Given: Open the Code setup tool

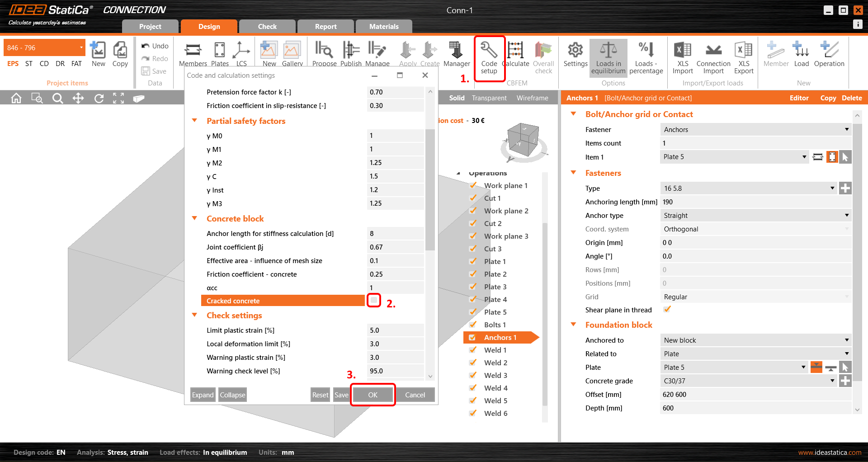Looking at the screenshot, I should [489, 58].
